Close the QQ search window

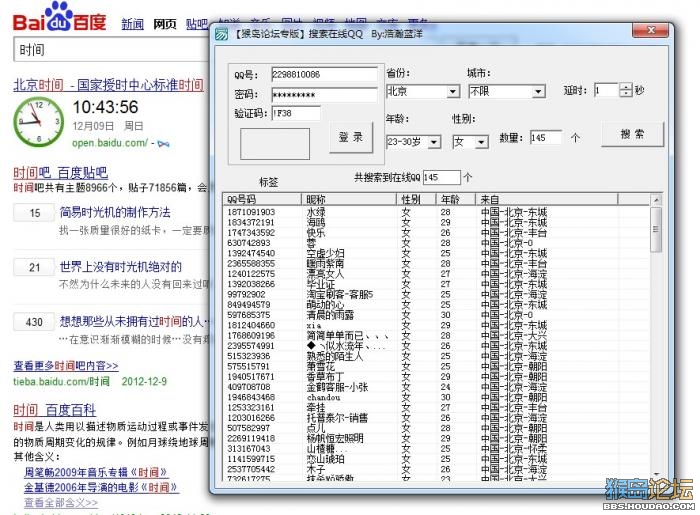(650, 30)
